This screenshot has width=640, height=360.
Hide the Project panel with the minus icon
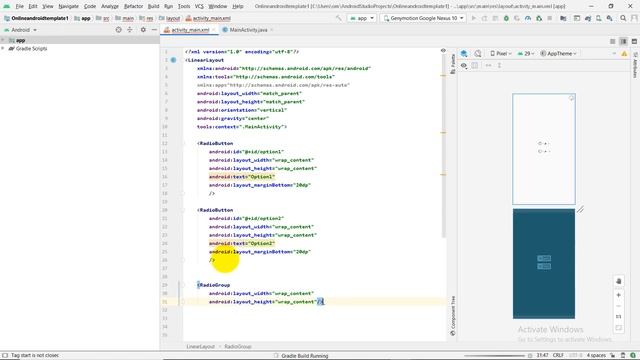click(154, 30)
